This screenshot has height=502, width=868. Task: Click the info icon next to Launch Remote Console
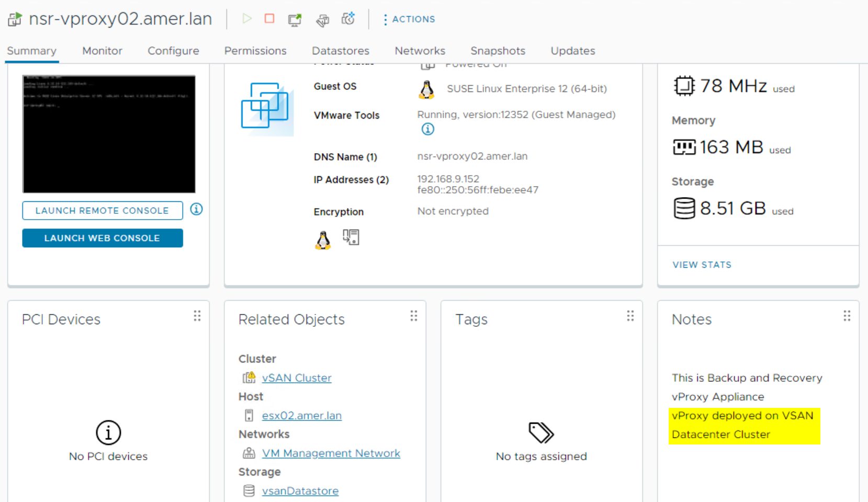[x=196, y=209]
